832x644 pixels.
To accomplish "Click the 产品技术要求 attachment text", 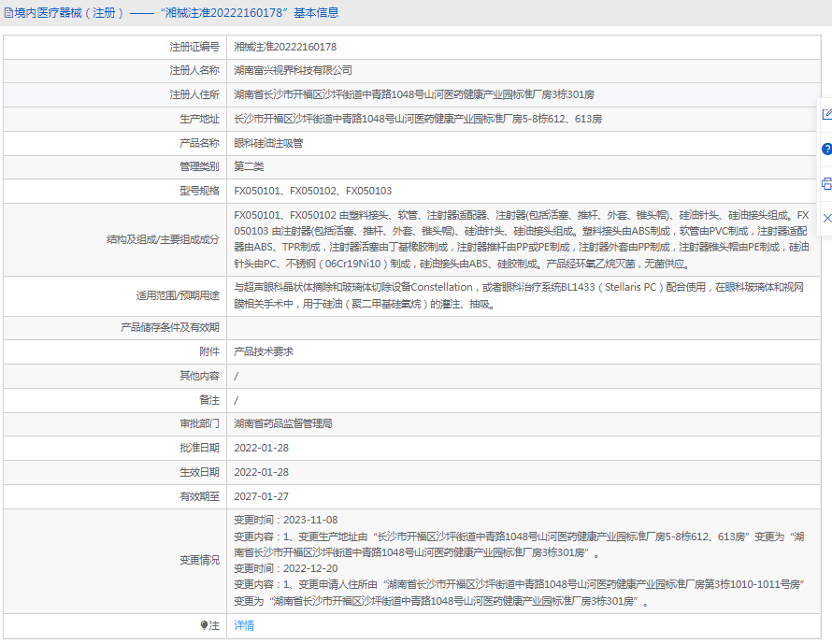I will (x=263, y=351).
